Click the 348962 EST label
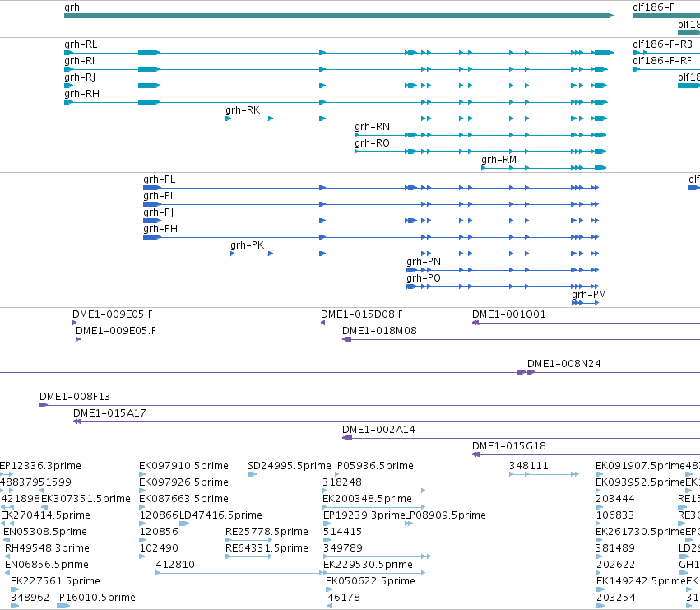The height and width of the screenshot is (610, 700). pyautogui.click(x=30, y=598)
